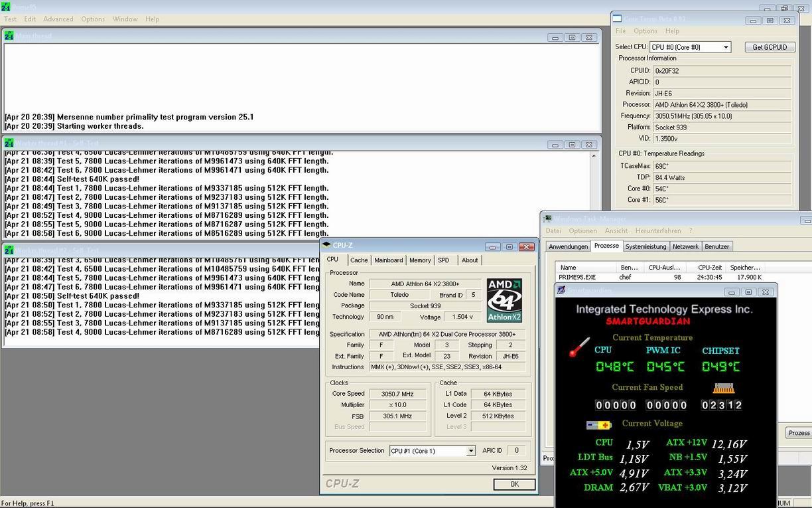Click the Worker thread #1 window icon
The height and width of the screenshot is (508, 812).
coord(9,143)
